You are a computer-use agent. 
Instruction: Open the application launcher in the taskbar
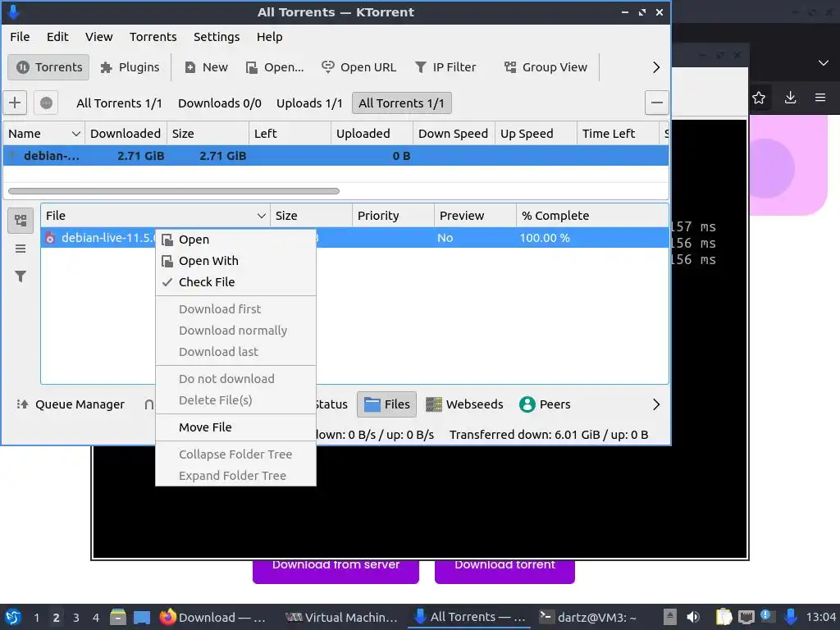tap(13, 617)
